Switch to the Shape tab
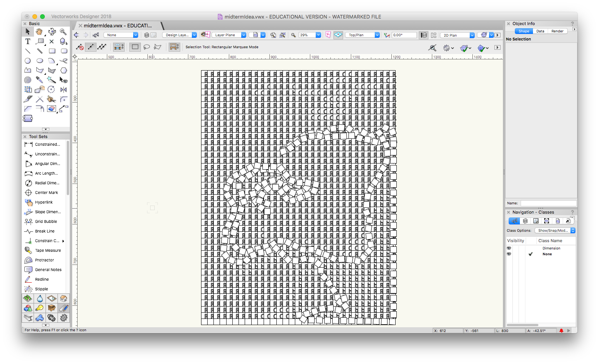Viewport: 599px width, 364px height. (x=524, y=31)
